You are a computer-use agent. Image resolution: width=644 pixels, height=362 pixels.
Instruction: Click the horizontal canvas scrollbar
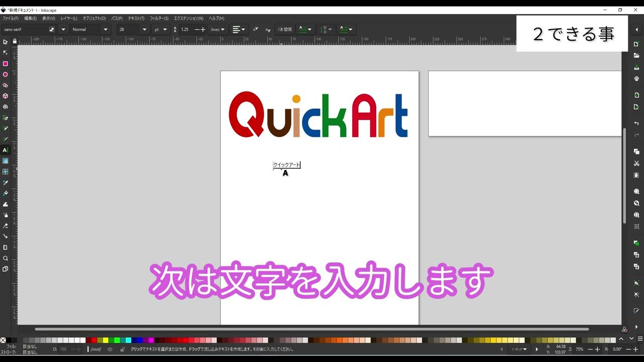pos(311,329)
